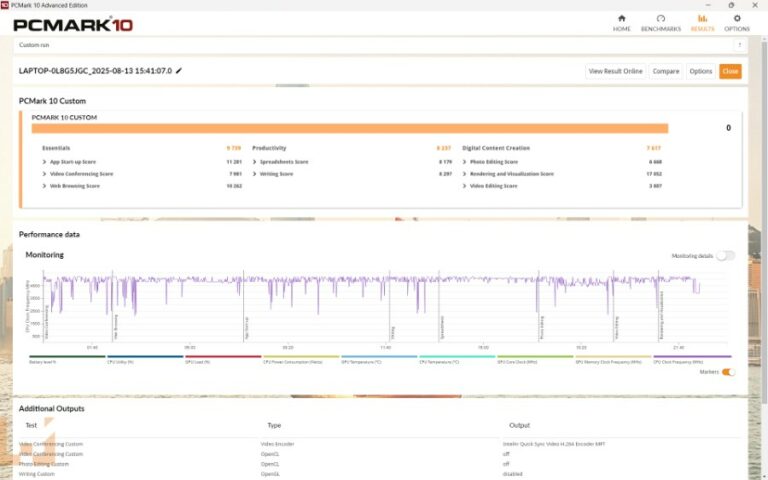Image resolution: width=768 pixels, height=480 pixels.
Task: Click the pencil icon to rename result
Action: pyautogui.click(x=179, y=71)
